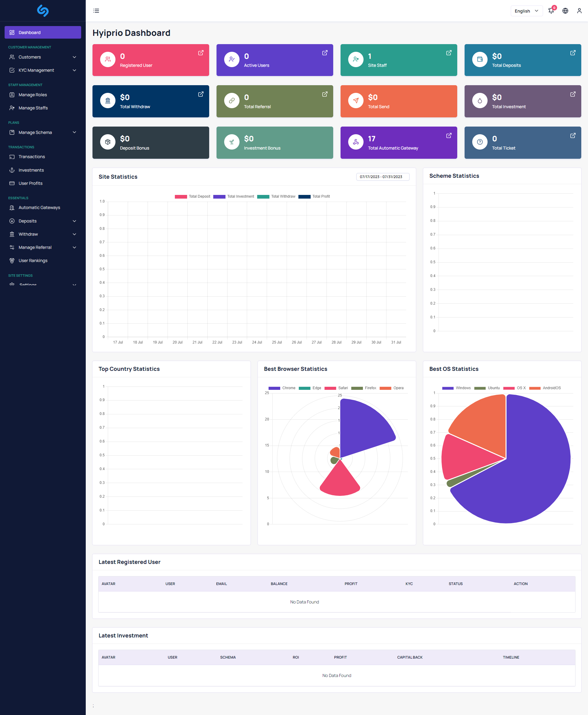Screen dimensions: 588x715
Task: Open external link on Registered User card
Action: (x=201, y=53)
